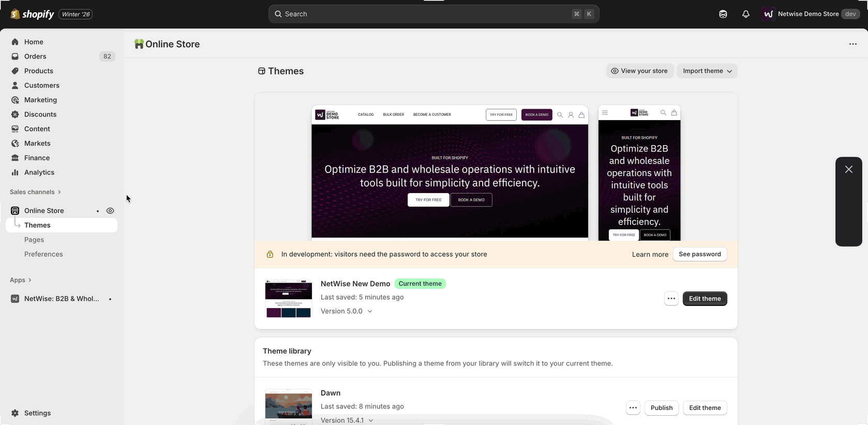This screenshot has height=425, width=868.
Task: Click the Products tag icon
Action: [x=15, y=71]
